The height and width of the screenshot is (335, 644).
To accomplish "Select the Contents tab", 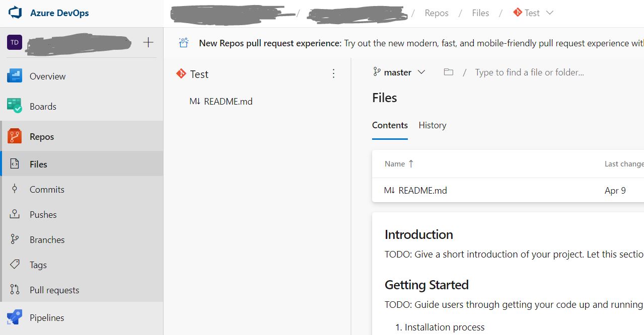I will tap(390, 125).
